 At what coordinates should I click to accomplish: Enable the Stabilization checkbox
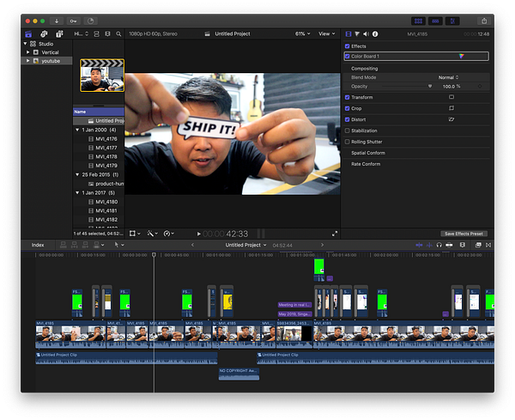click(347, 131)
